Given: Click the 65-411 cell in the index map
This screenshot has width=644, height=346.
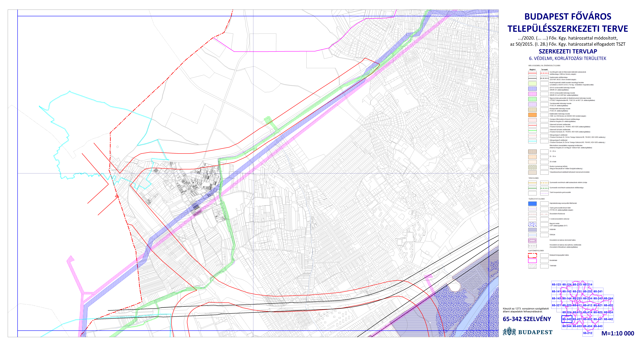Looking at the screenshot, I should click(x=577, y=305).
